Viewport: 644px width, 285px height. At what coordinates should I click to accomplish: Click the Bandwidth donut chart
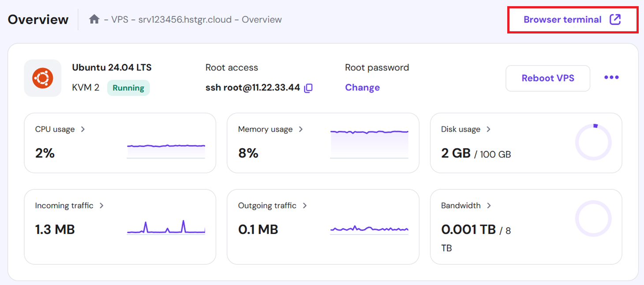click(593, 218)
